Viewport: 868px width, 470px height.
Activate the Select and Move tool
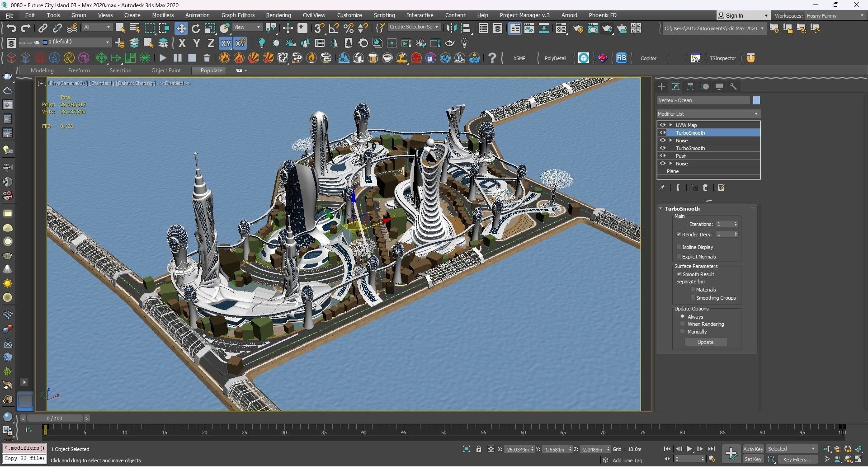pos(181,28)
